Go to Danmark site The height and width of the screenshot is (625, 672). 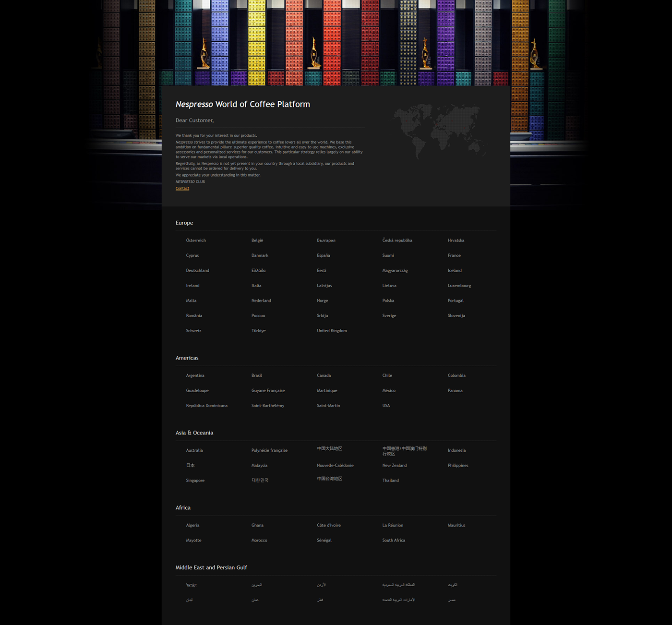(x=260, y=255)
